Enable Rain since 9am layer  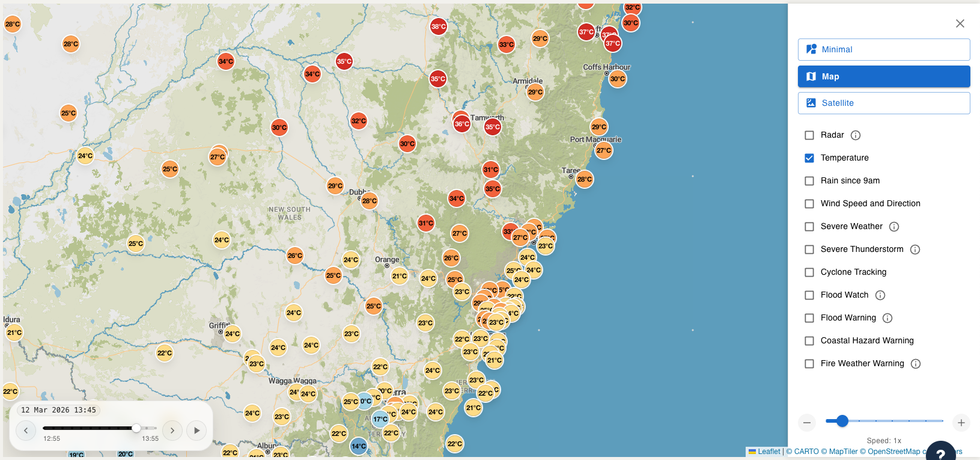pos(809,181)
